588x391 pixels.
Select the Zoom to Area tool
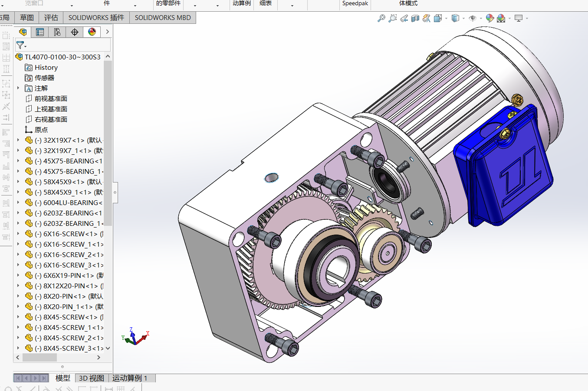pos(393,18)
